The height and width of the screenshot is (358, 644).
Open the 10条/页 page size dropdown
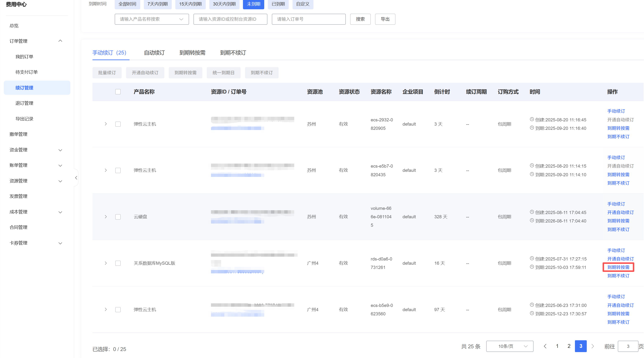509,346
